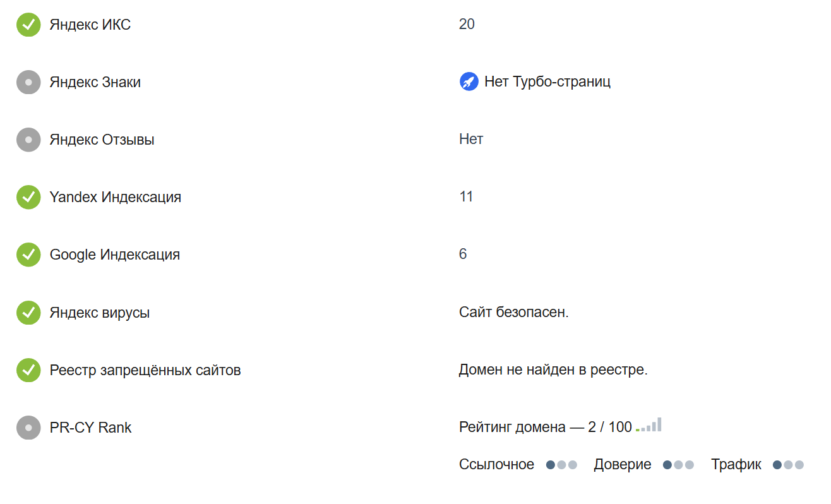Click the gray status icon beside Яндекс Отзывы
Screen dimensions: 831x504
(x=28, y=140)
